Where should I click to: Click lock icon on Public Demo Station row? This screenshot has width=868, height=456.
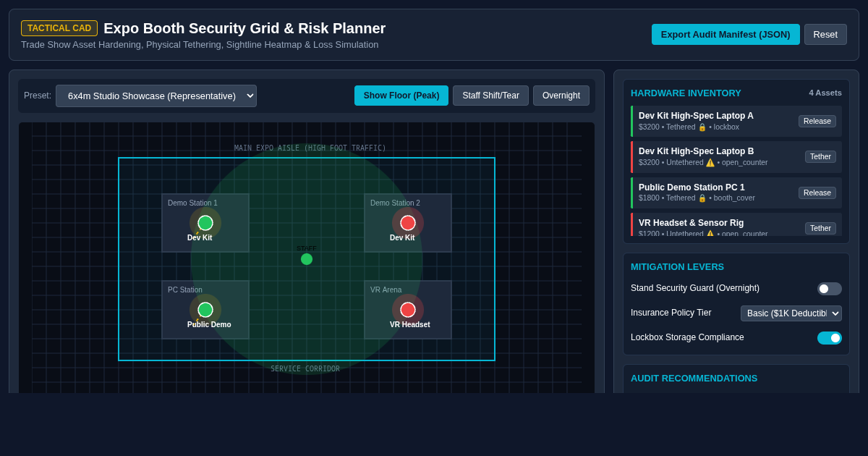pos(702,198)
